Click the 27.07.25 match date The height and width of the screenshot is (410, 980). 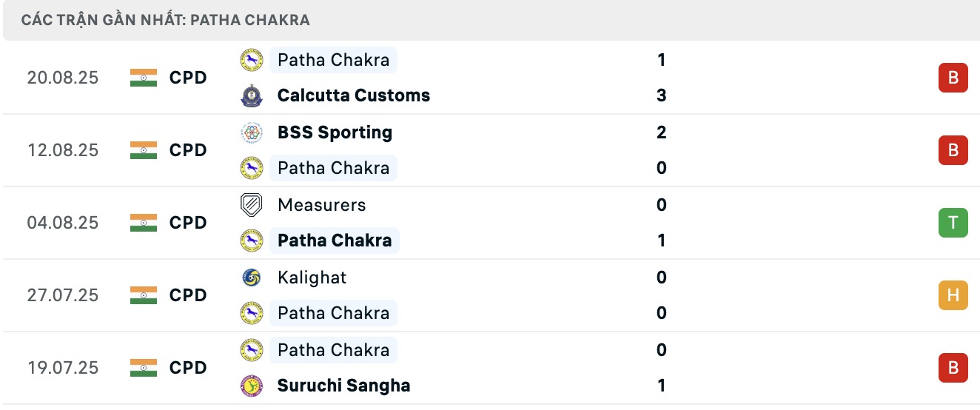click(x=63, y=295)
